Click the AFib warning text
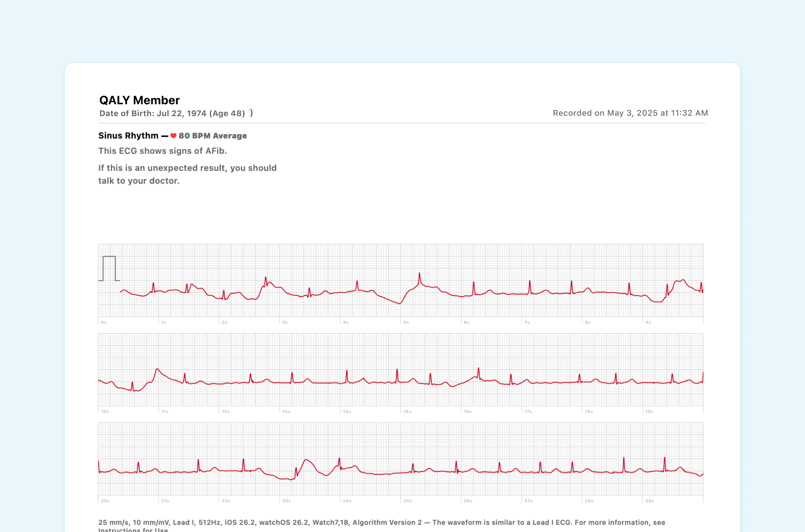Screen dimensions: 805x532 163,151
